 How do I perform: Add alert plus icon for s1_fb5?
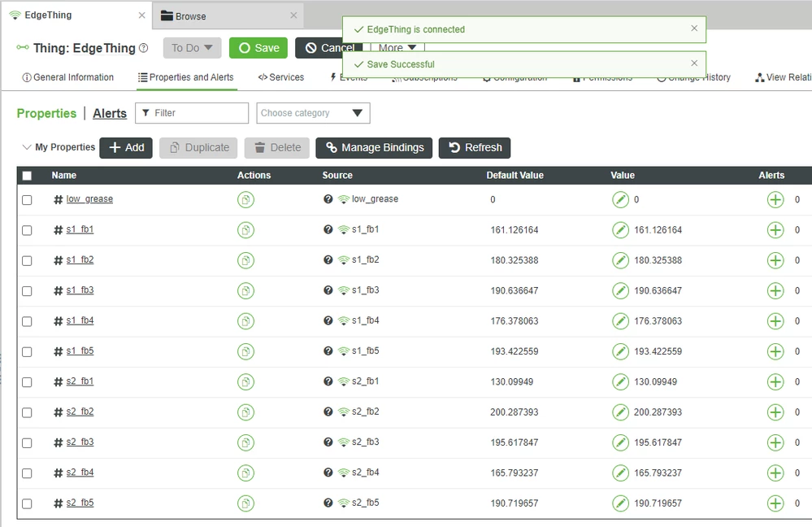pyautogui.click(x=775, y=352)
